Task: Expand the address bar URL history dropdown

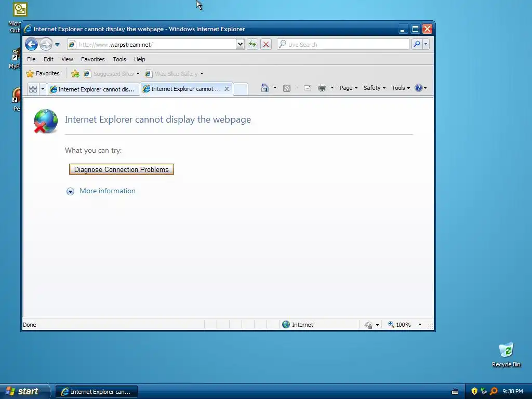Action: (x=240, y=45)
